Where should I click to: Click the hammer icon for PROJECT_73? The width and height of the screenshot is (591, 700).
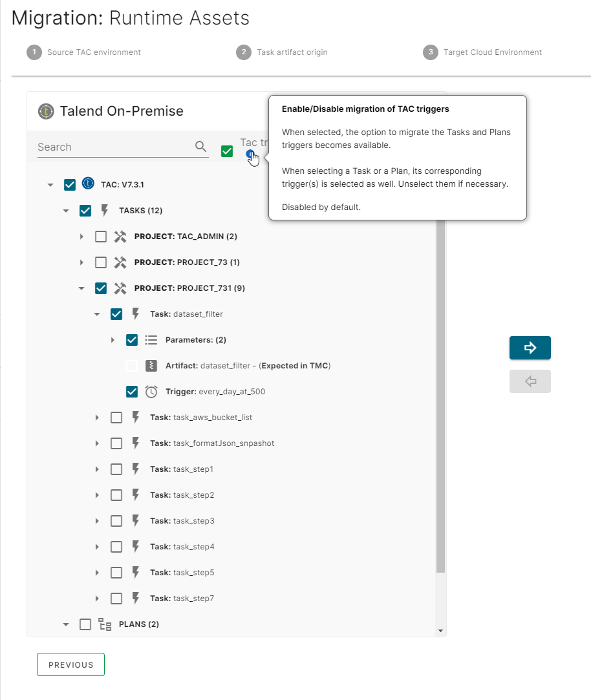[x=120, y=262]
